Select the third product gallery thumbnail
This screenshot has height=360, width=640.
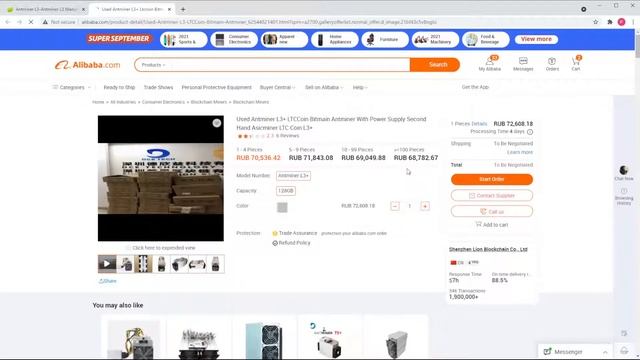pos(143,264)
